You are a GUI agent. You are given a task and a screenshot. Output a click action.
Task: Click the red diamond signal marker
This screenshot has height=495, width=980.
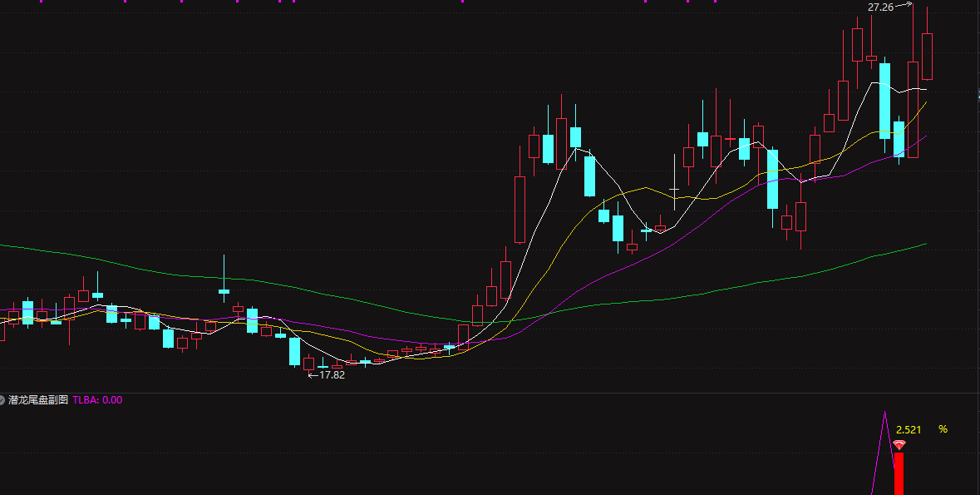(x=899, y=446)
